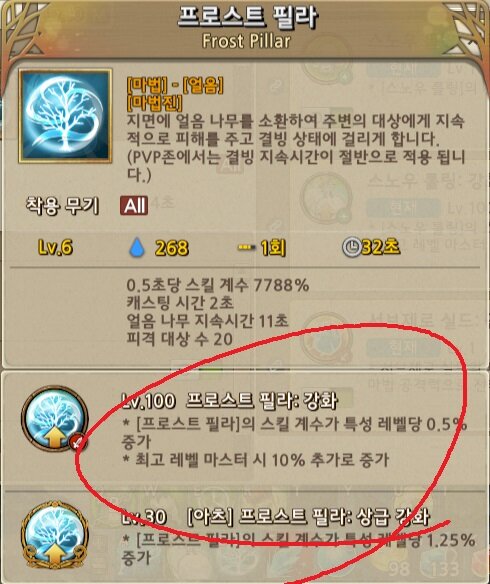The width and height of the screenshot is (490, 584).
Task: Click the [마법] tag label
Action: pos(147,86)
